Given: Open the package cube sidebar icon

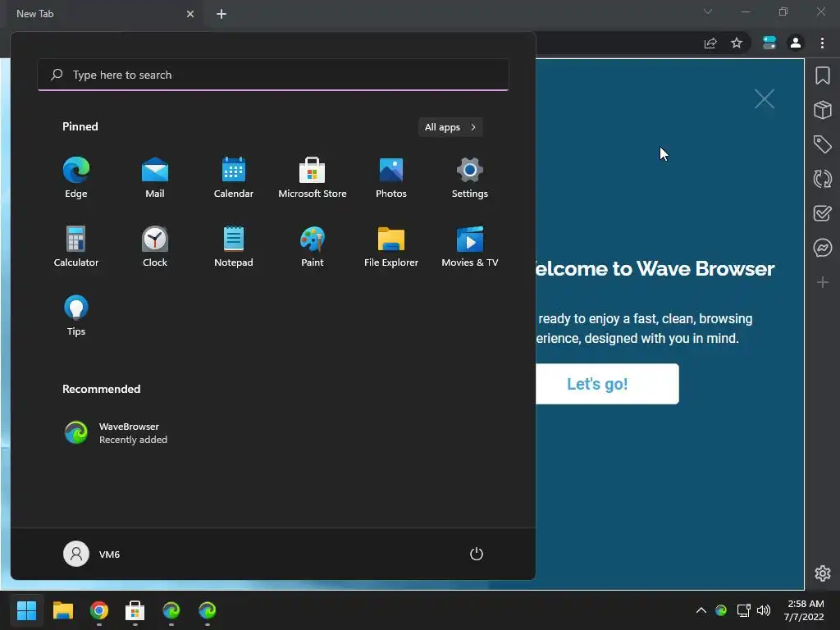Looking at the screenshot, I should (823, 110).
